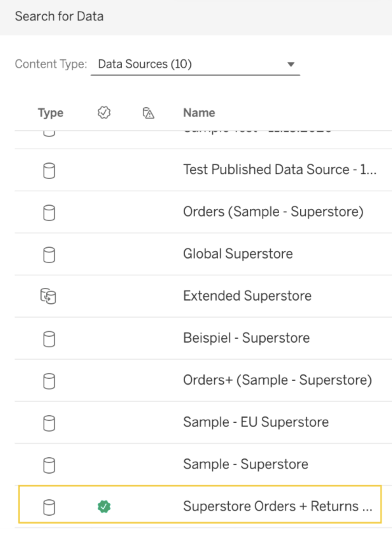Click the data source icon for Orders+ (Sample - Superstore)

pyautogui.click(x=49, y=380)
